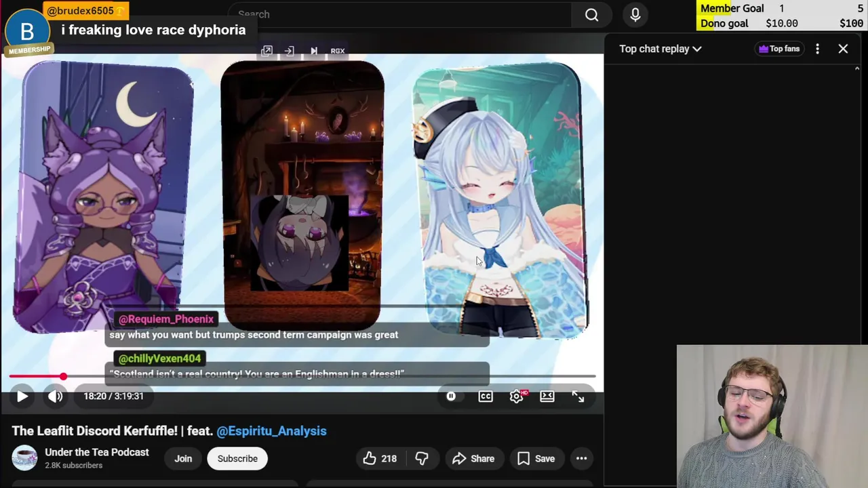Open the Top fans panel

point(779,49)
